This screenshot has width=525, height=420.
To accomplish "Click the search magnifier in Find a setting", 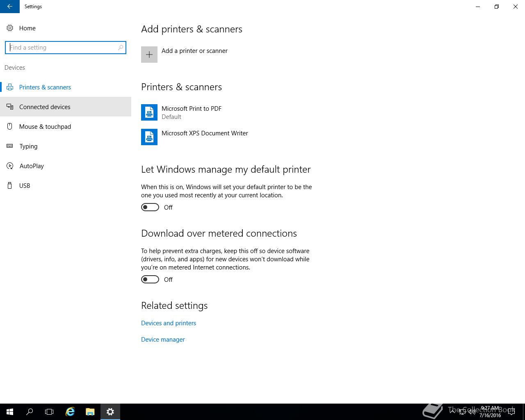I will (121, 48).
